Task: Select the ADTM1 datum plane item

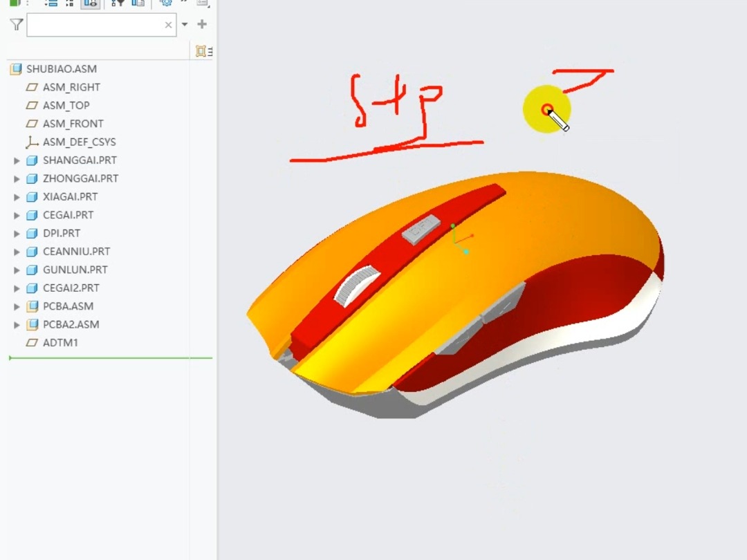Action: point(60,343)
